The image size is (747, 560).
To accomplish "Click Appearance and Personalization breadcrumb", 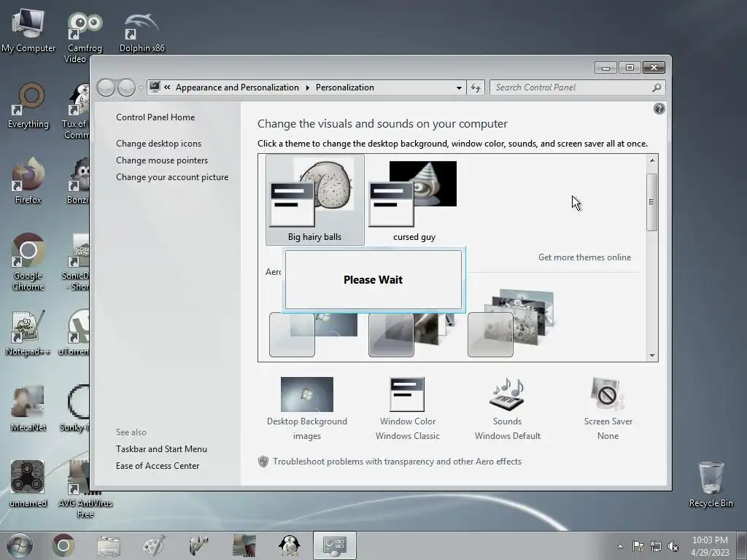I will (x=237, y=87).
